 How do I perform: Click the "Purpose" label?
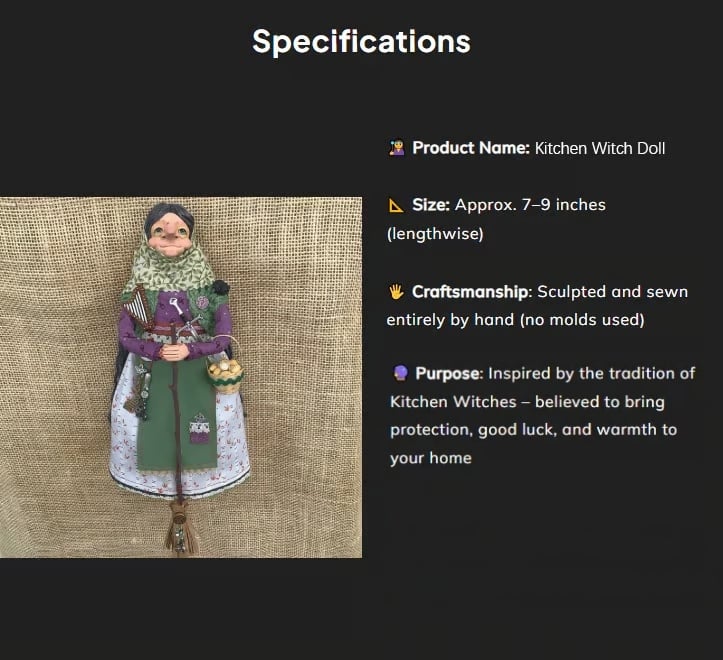449,373
